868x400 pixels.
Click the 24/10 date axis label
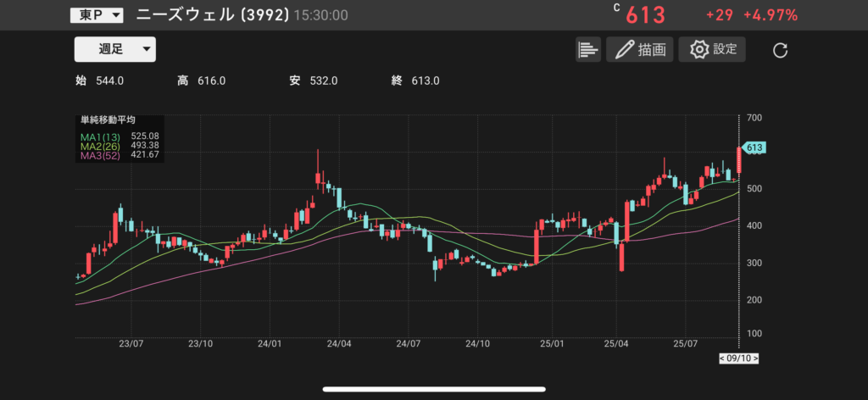(x=477, y=343)
